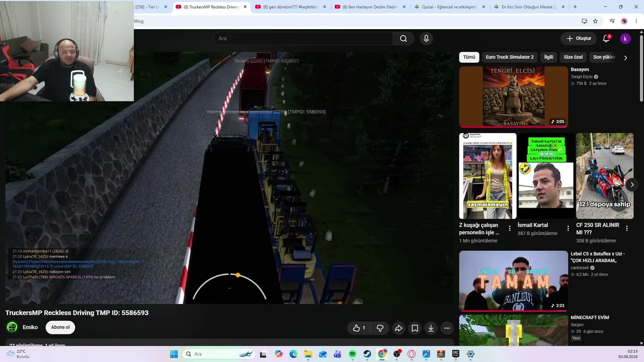The height and width of the screenshot is (362, 644).
Task: Open the MİNECRAFT EVİM video title
Action: click(590, 318)
